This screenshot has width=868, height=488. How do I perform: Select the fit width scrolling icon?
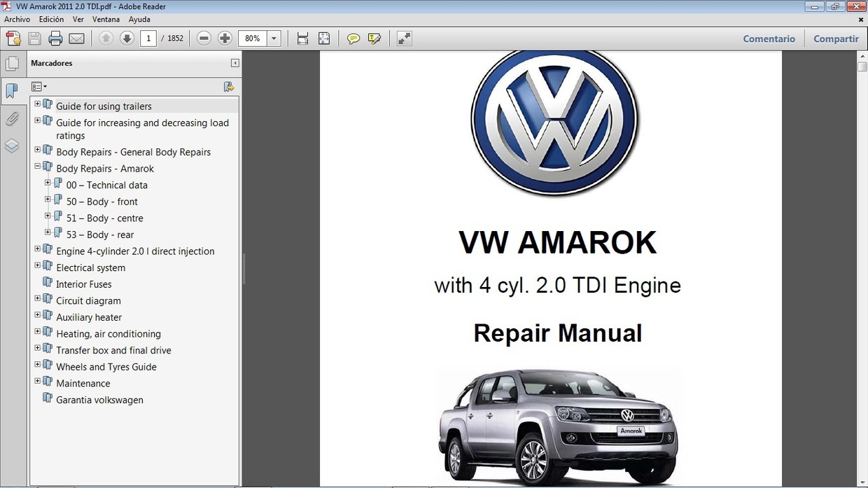pos(302,39)
